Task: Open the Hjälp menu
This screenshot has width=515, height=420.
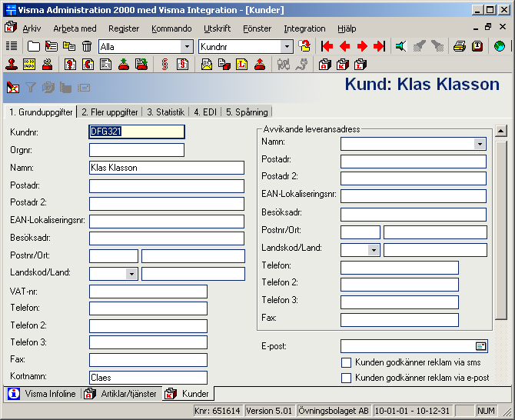Action: coord(347,28)
